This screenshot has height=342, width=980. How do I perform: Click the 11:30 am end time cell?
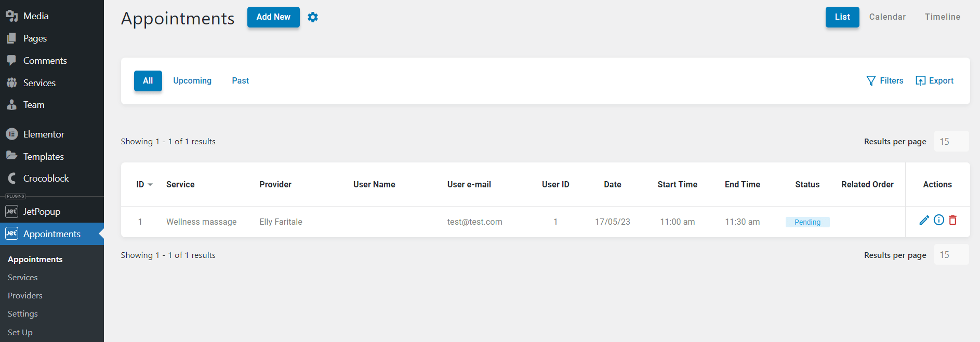click(x=742, y=222)
